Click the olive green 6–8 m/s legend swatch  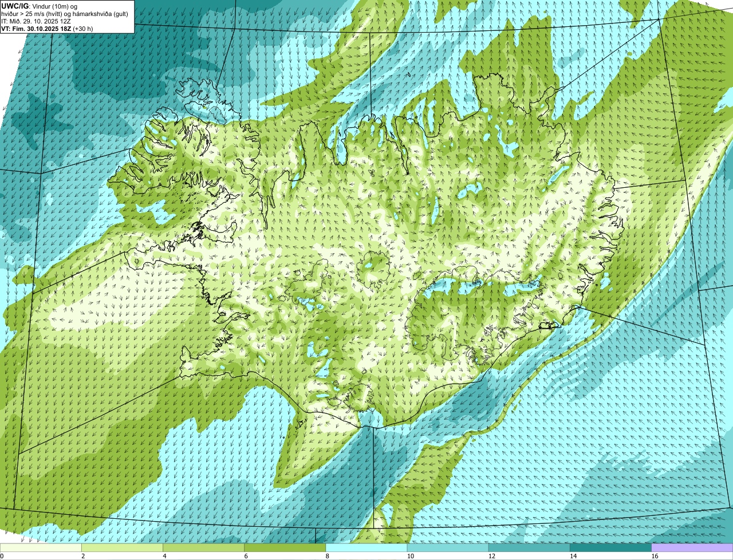click(285, 547)
